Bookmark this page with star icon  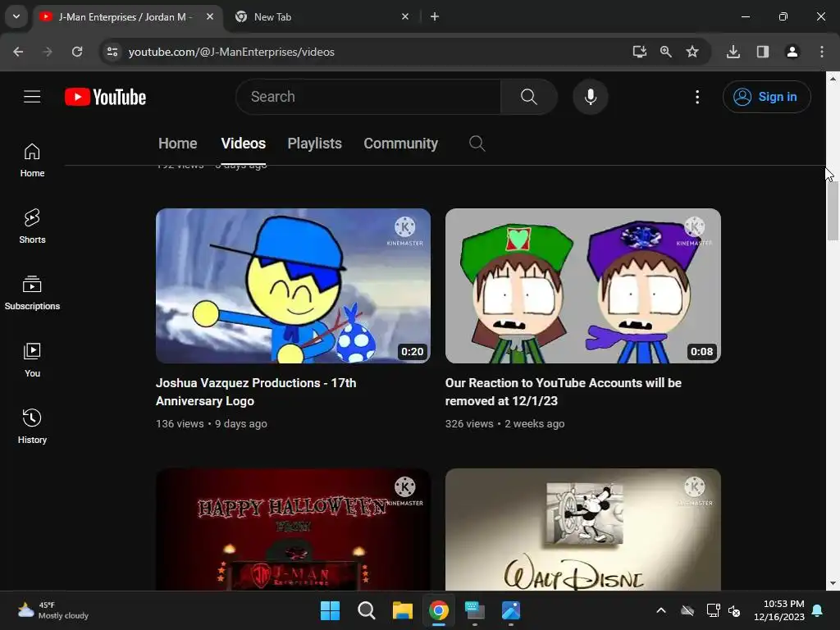click(x=692, y=52)
